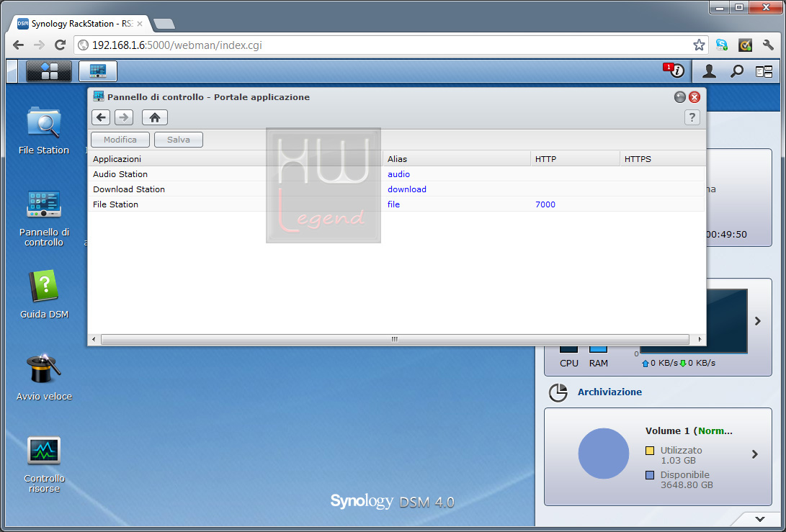Click browser forward arrow

coord(39,45)
